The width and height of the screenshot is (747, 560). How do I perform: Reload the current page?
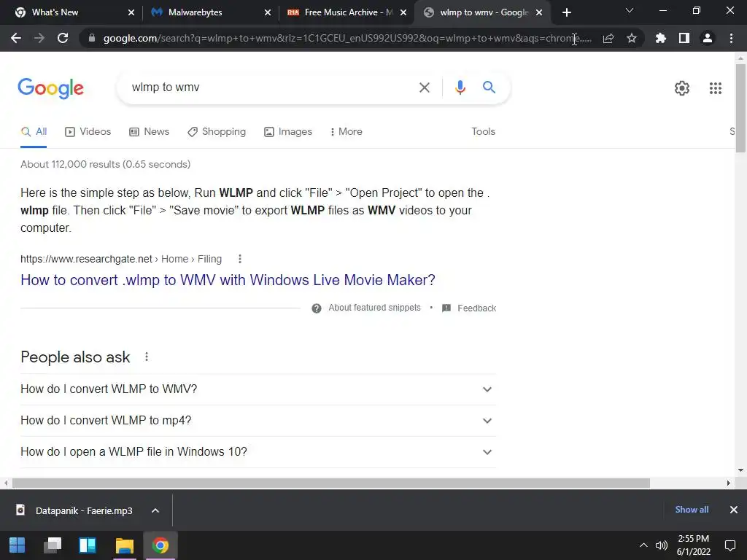(63, 38)
